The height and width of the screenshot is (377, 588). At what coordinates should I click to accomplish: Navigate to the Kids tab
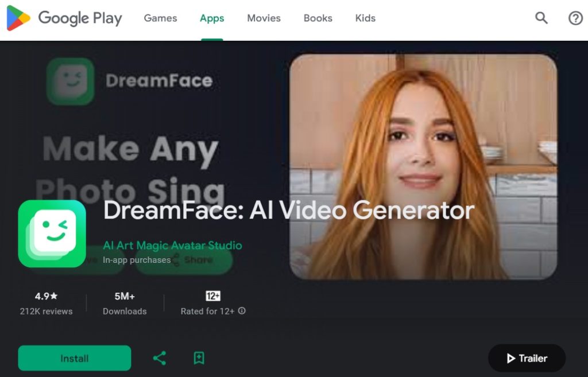(x=365, y=18)
